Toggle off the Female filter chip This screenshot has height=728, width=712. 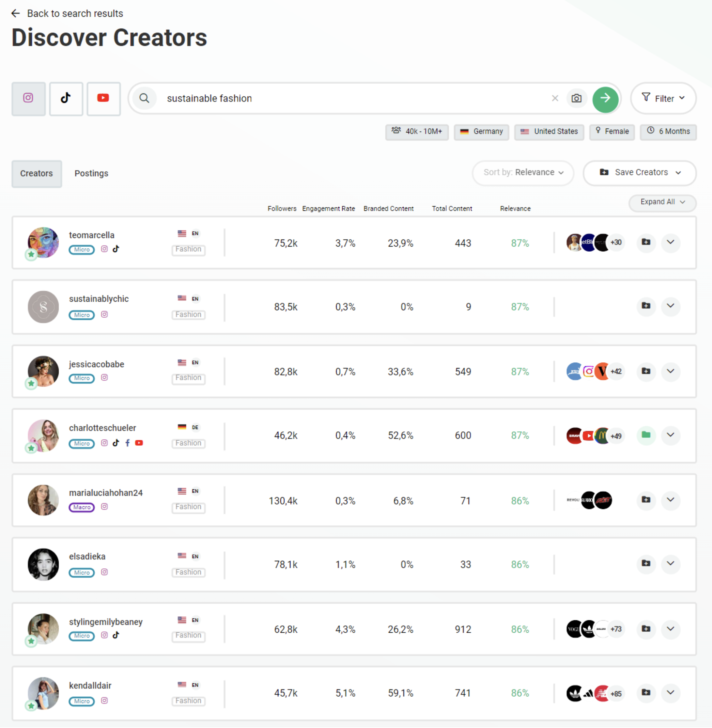[x=612, y=131]
